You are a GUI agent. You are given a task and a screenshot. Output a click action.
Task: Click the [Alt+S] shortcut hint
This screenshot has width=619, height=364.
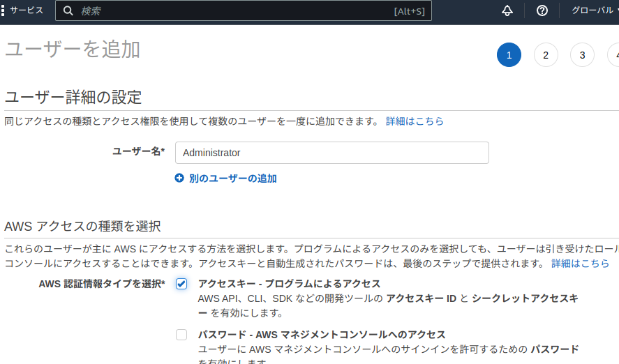click(410, 11)
